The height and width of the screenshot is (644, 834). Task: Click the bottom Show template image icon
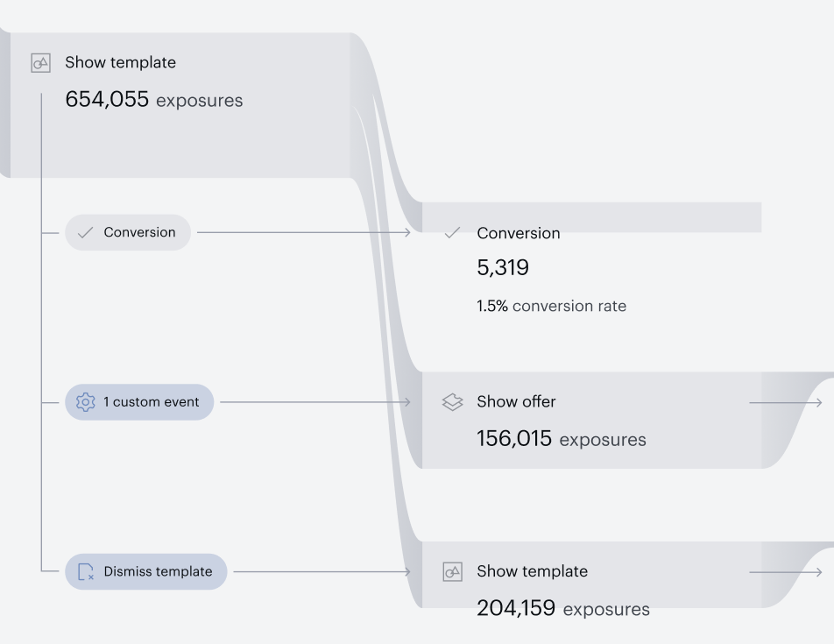click(453, 571)
